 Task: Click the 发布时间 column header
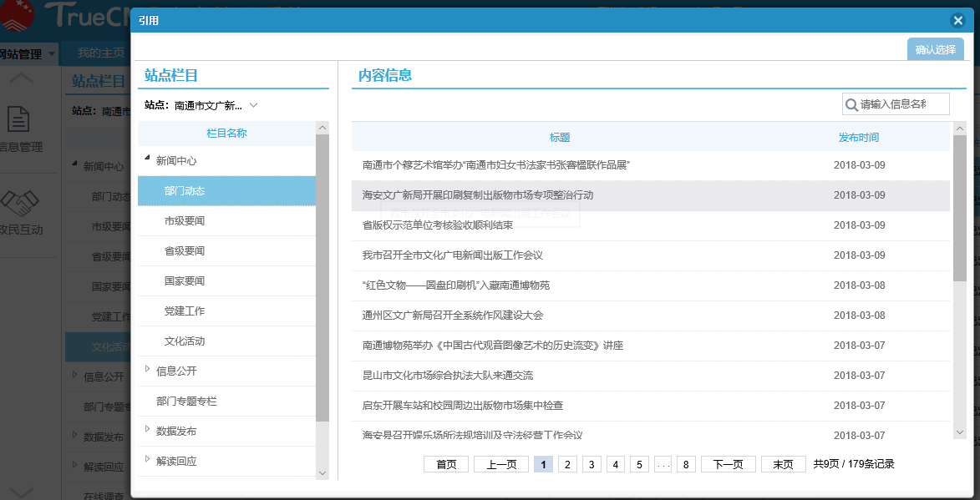(x=859, y=138)
